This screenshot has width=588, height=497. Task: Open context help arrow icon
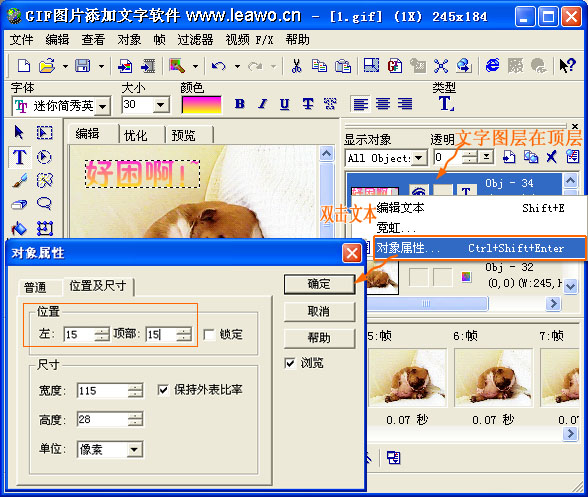(x=567, y=66)
